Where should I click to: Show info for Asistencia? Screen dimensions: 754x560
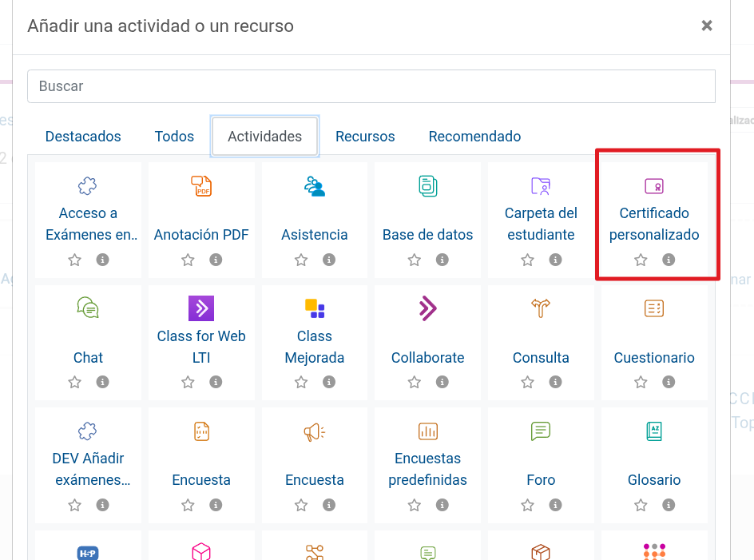[329, 260]
